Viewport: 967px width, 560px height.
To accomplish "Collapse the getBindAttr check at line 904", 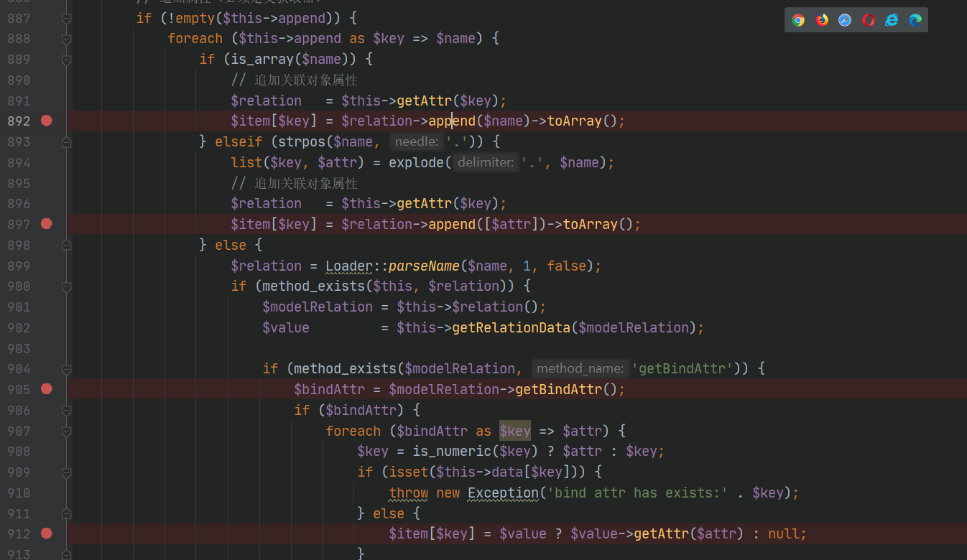I will (67, 369).
